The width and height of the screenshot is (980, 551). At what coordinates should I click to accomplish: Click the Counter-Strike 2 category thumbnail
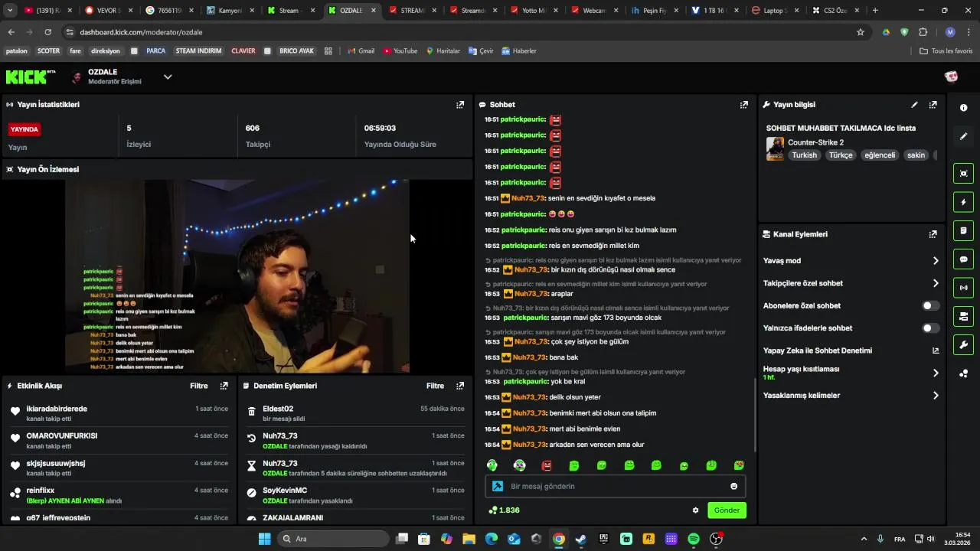(x=775, y=148)
